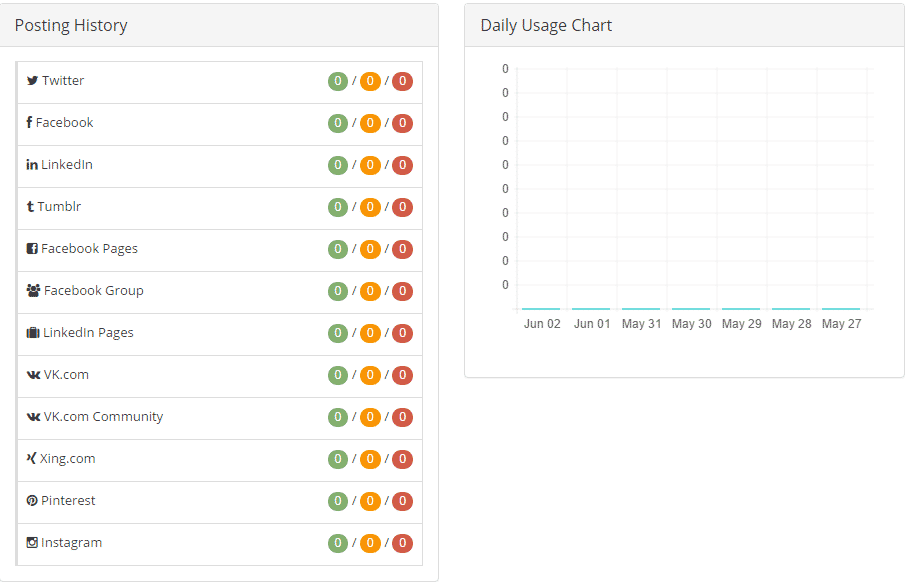This screenshot has width=916, height=582.
Task: Click the LinkedIn Pages label
Action: [x=88, y=333]
